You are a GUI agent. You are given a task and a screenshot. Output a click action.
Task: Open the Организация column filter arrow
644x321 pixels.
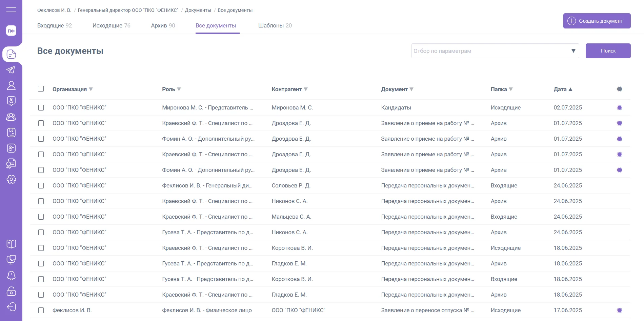tap(91, 89)
